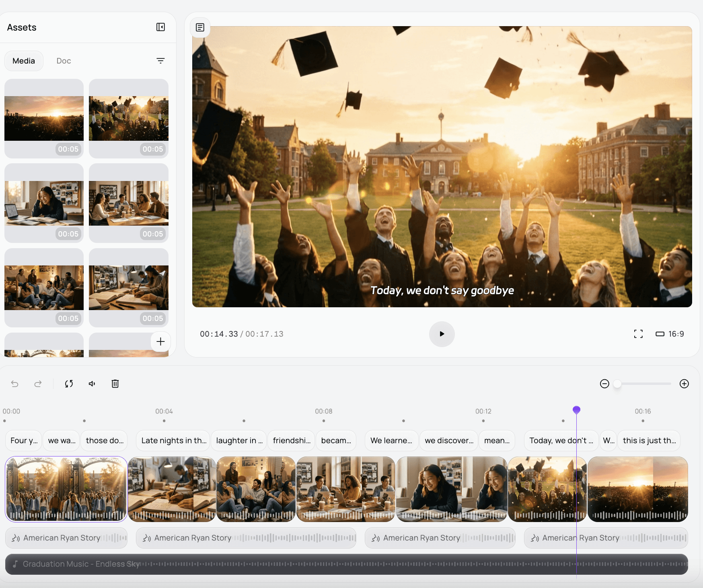Viewport: 703px width, 588px height.
Task: Select the 'we wa...' subtitle clip
Action: (62, 440)
